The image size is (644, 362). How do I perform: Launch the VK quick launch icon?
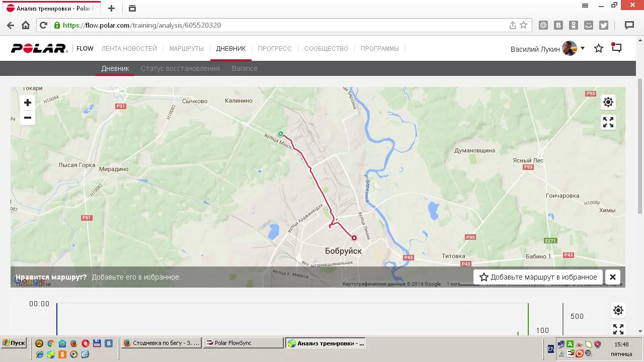click(109, 343)
